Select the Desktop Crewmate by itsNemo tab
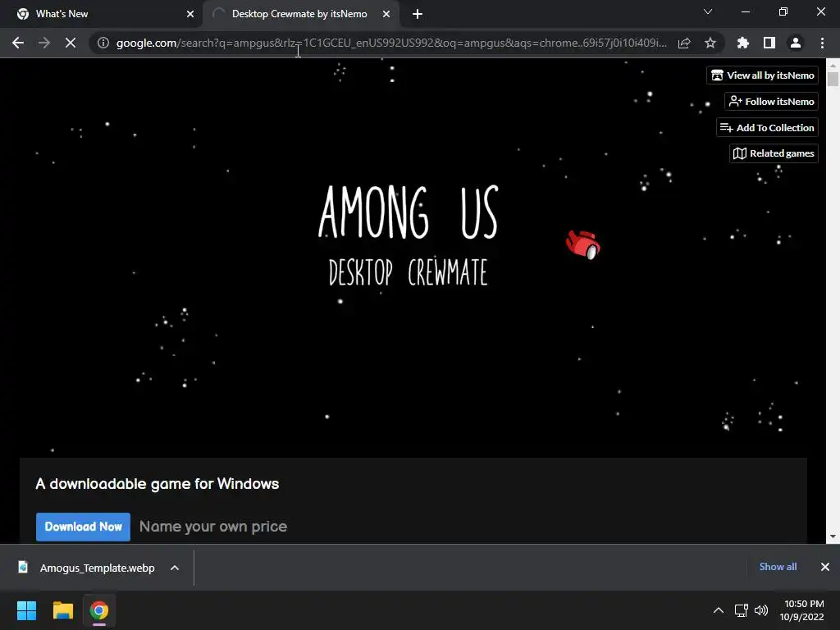 [x=301, y=14]
